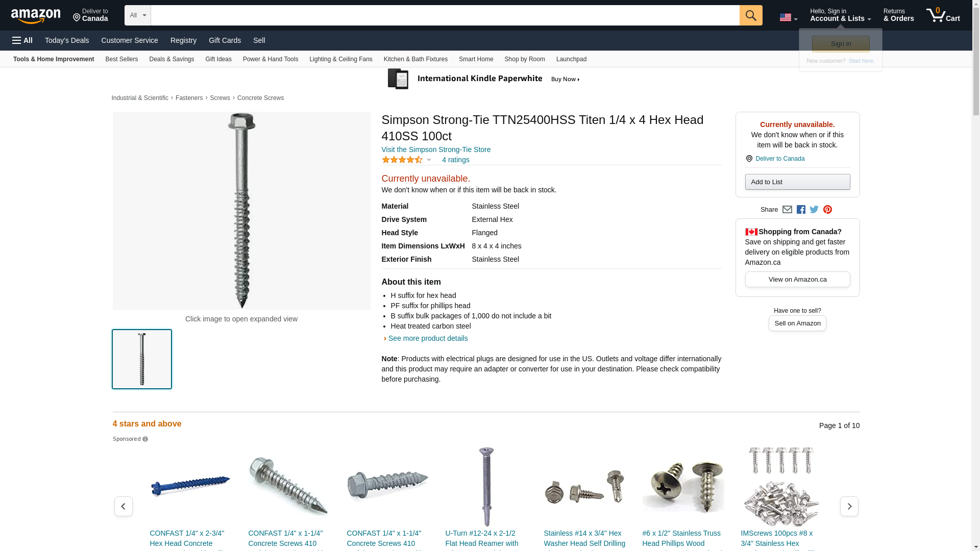Viewport: 980px width, 551px height.
Task: Open the shopping cart icon
Action: click(943, 15)
